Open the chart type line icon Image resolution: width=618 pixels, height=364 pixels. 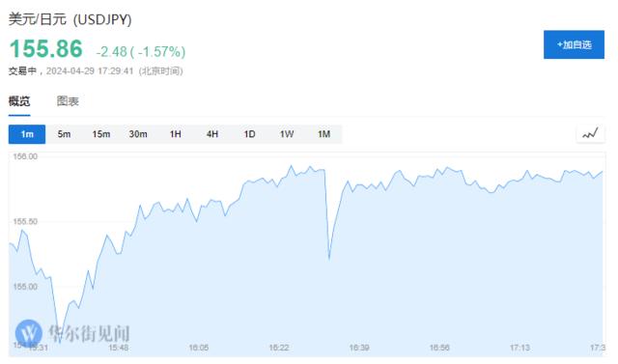click(x=590, y=134)
